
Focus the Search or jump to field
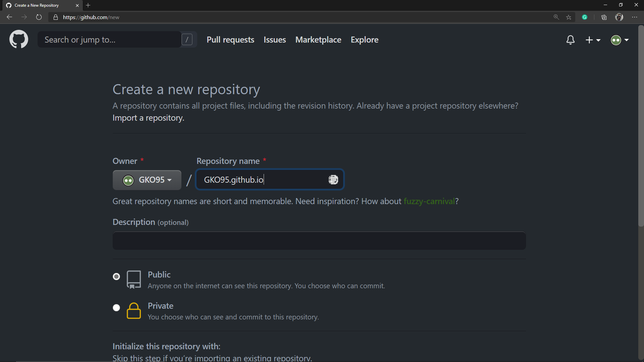coord(109,40)
